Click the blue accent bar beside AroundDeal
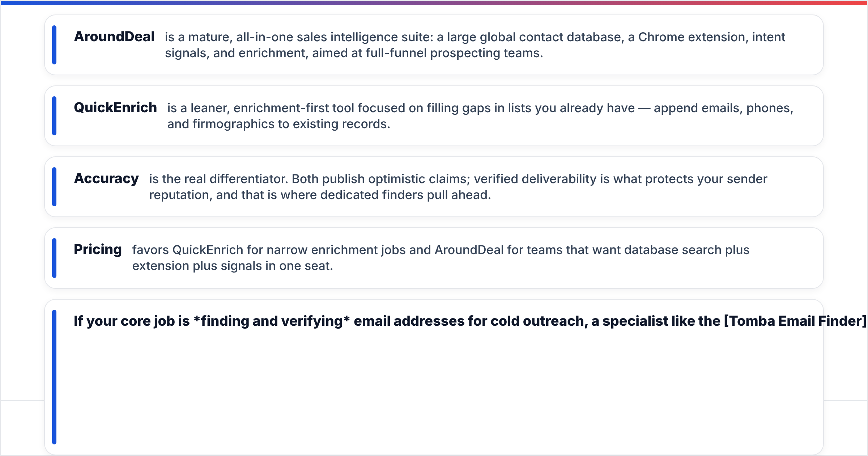The image size is (868, 456). (54, 45)
